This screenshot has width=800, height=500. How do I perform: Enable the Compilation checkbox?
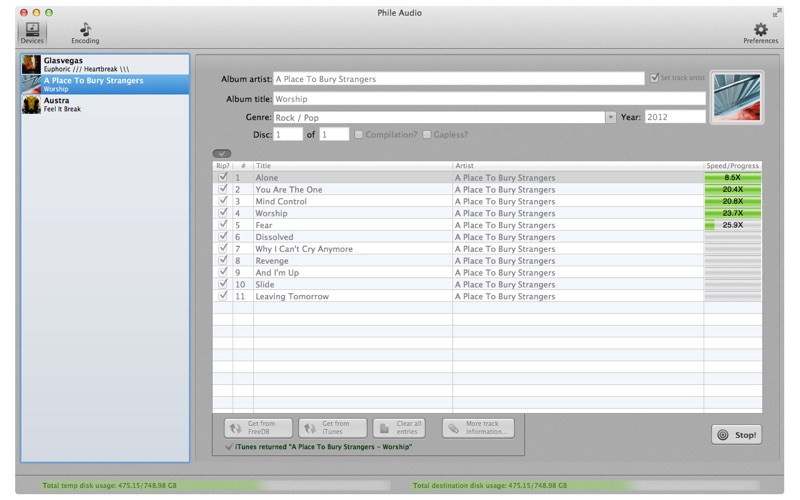point(359,135)
